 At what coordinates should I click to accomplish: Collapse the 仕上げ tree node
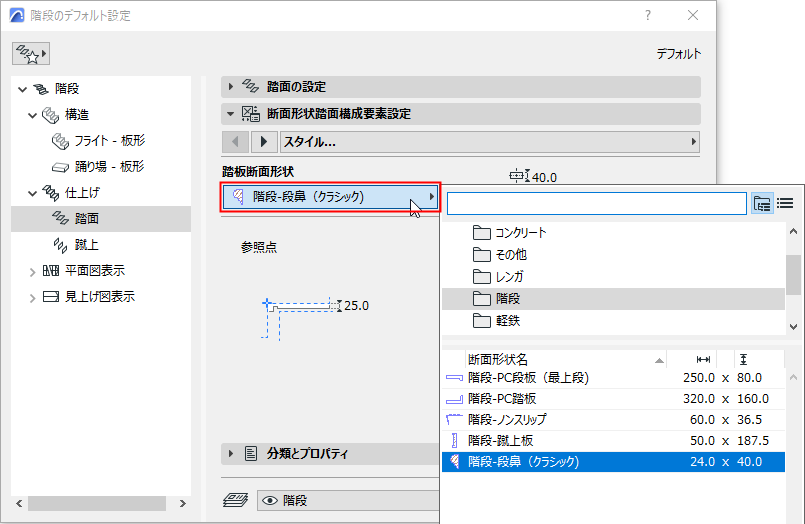click(x=32, y=193)
